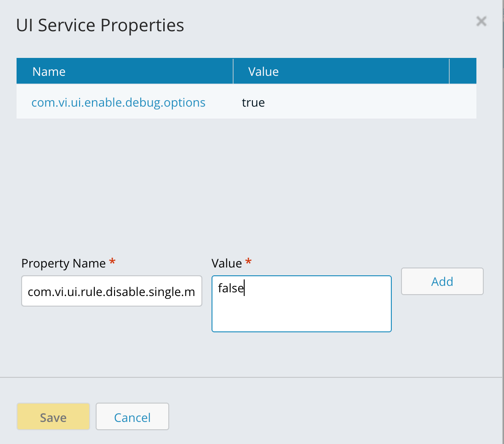The height and width of the screenshot is (444, 504).
Task: Click inside the Value text area
Action: click(301, 308)
